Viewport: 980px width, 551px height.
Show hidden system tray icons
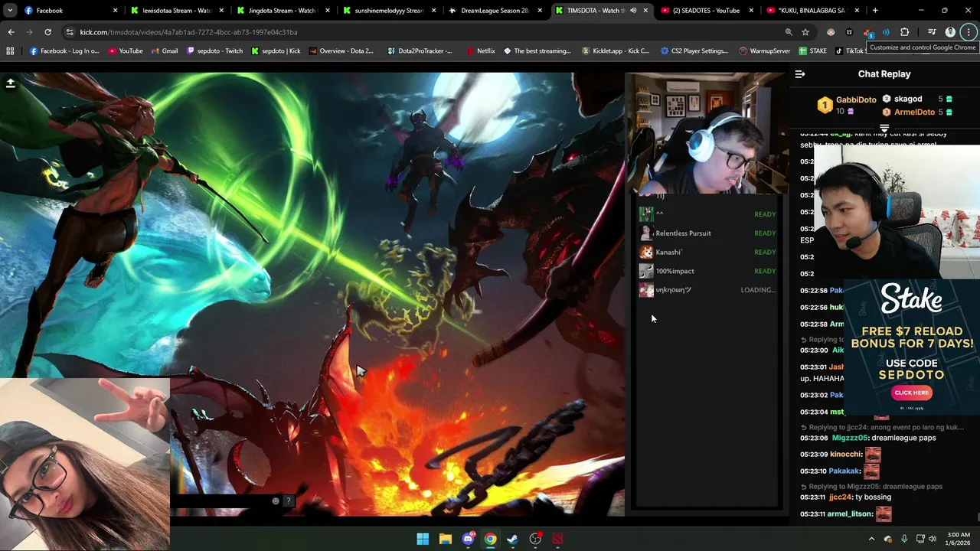[x=871, y=539]
